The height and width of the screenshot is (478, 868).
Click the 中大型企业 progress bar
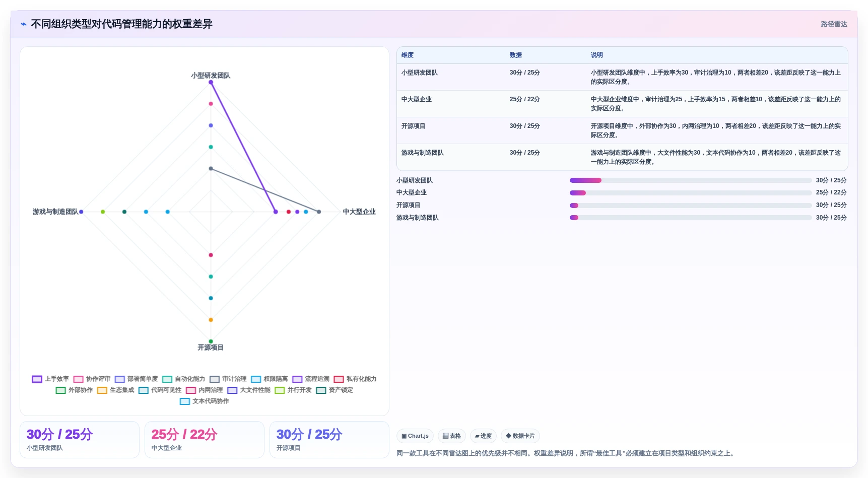tap(691, 193)
